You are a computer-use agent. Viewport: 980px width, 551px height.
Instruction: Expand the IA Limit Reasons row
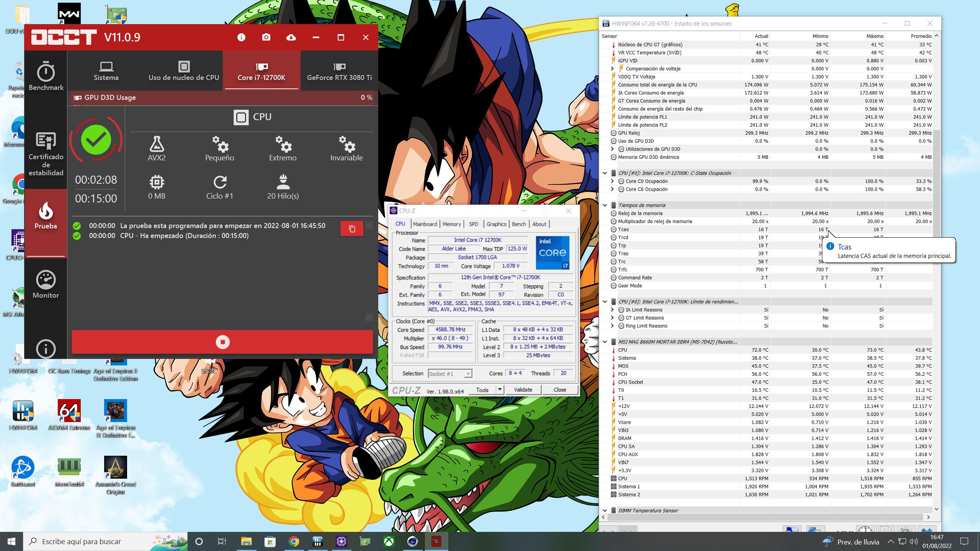(x=612, y=310)
